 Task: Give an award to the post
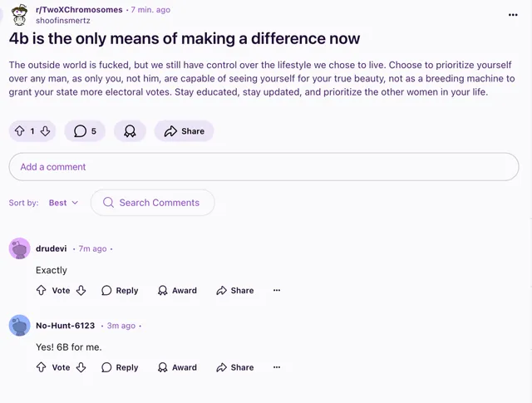pos(130,130)
